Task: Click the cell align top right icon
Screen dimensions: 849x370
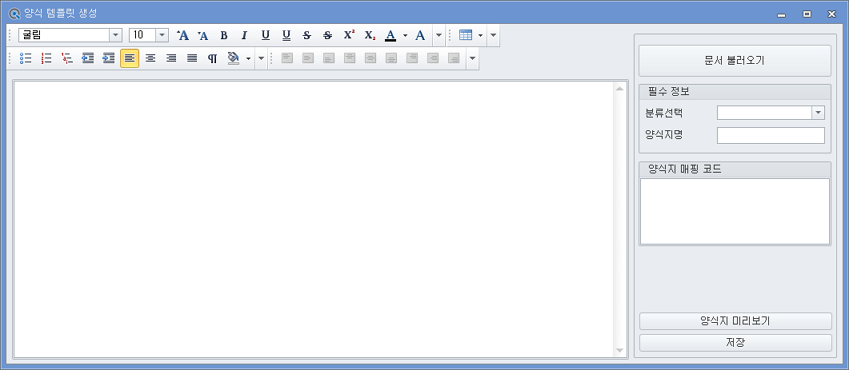Action: (412, 58)
